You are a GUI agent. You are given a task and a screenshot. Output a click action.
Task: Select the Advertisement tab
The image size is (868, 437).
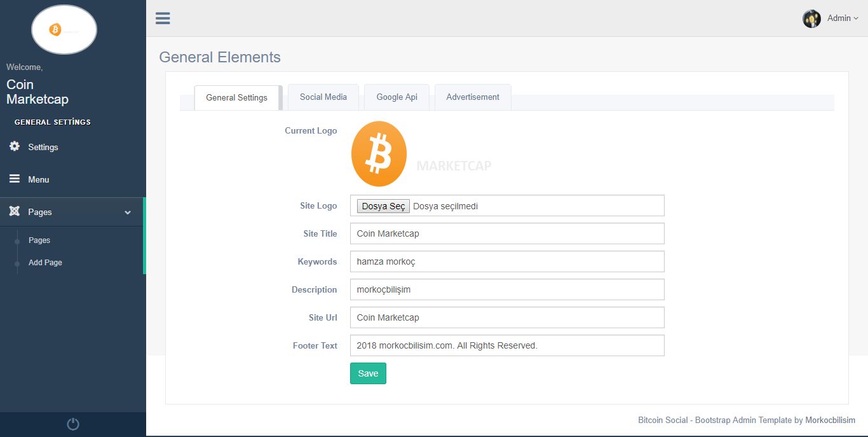(x=472, y=97)
